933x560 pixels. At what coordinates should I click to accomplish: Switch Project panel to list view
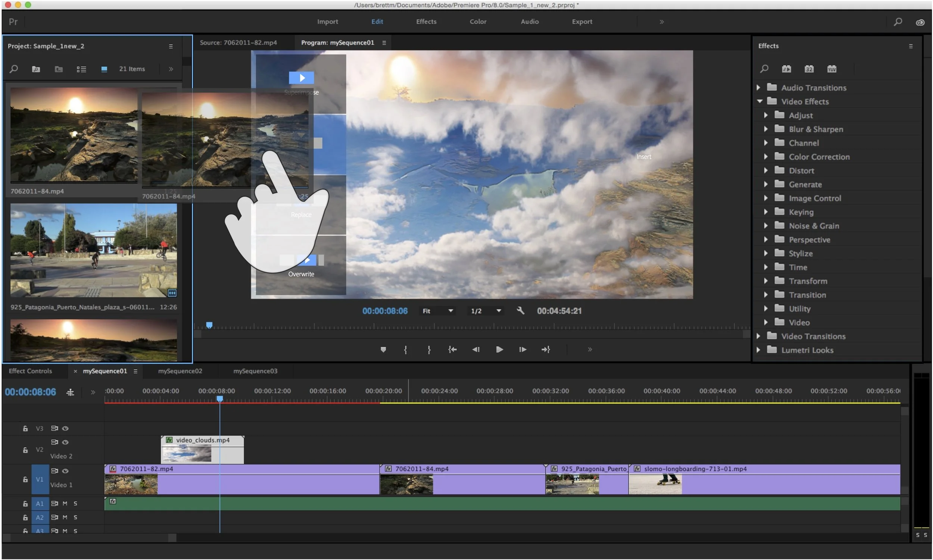point(81,69)
